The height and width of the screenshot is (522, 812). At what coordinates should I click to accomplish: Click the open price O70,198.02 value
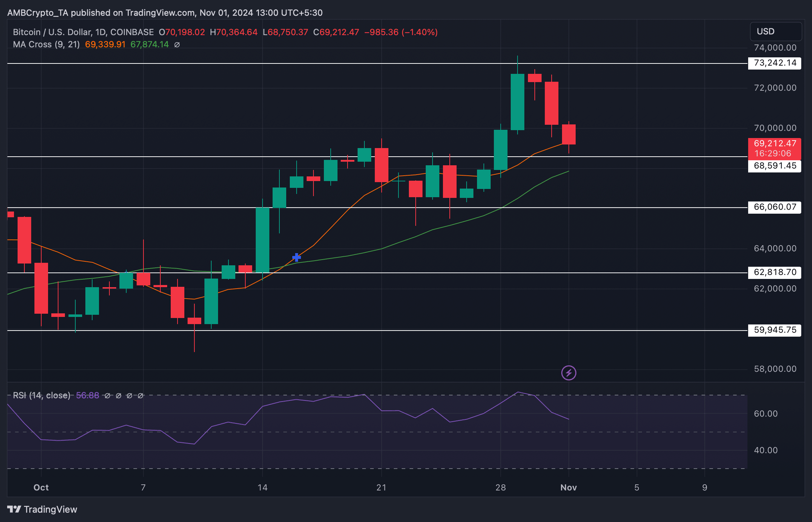[182, 32]
